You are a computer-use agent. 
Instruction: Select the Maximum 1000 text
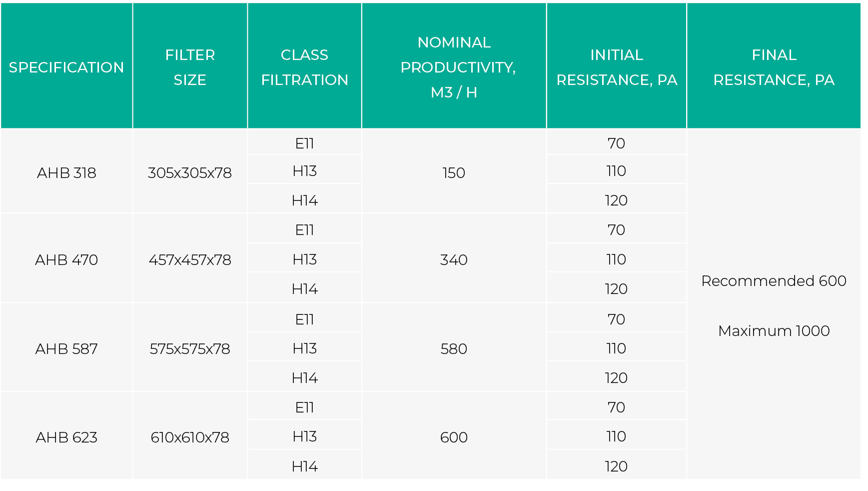[774, 330]
